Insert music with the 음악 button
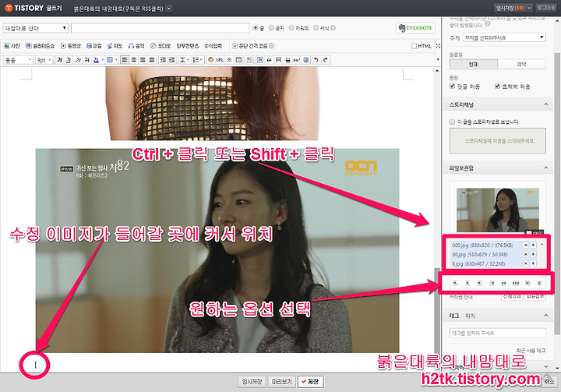The width and height of the screenshot is (561, 392). click(136, 46)
